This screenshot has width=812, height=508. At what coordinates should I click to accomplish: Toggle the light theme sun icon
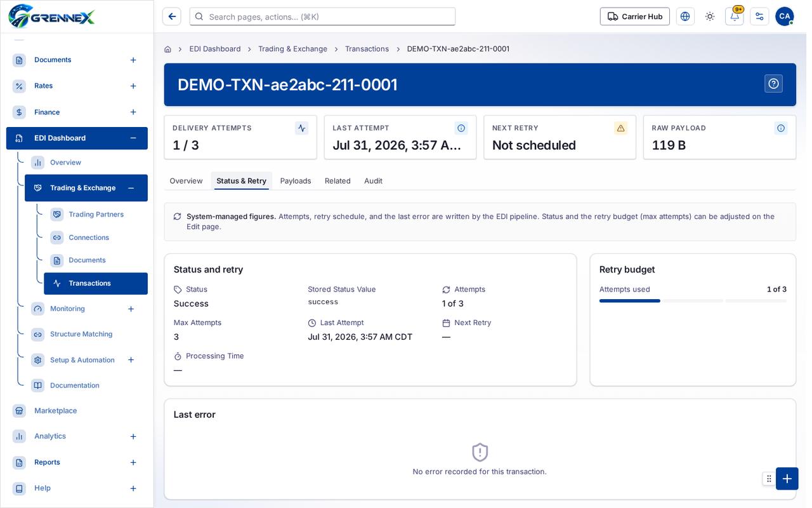pyautogui.click(x=710, y=17)
